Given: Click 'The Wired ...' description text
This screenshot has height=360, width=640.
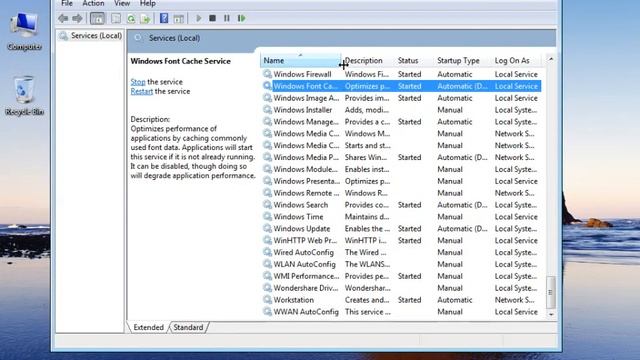Looking at the screenshot, I should click(365, 252).
